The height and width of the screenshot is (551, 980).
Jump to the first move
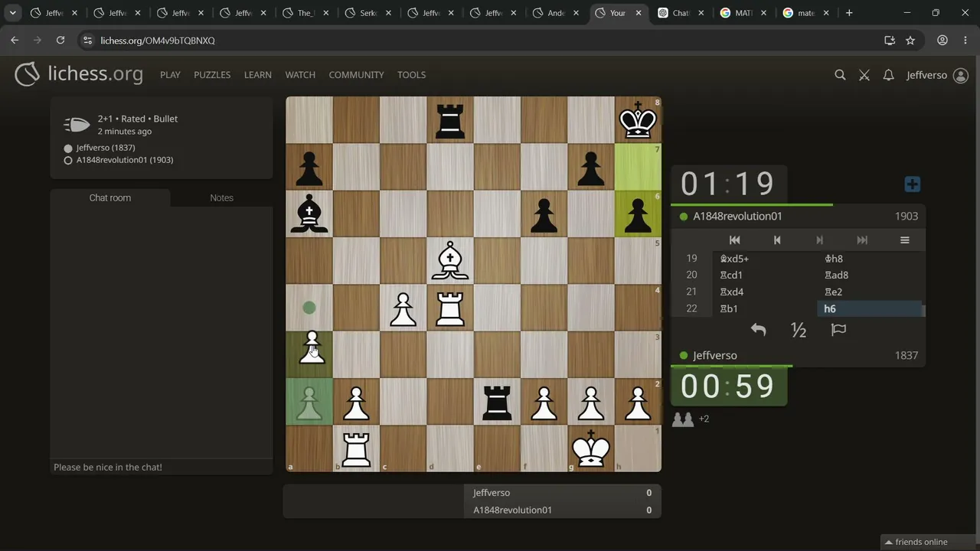click(734, 240)
